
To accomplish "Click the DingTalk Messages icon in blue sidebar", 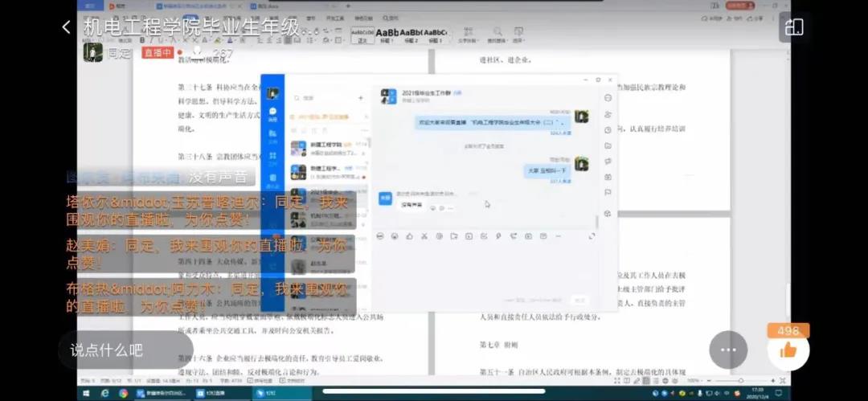I will point(272,114).
